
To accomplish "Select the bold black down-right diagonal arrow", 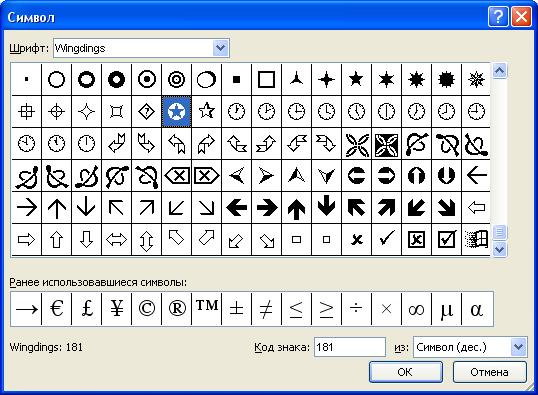I will click(446, 208).
